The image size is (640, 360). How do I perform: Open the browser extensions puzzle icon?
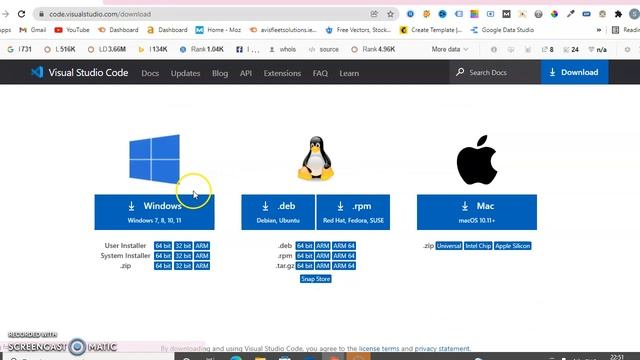(618, 14)
